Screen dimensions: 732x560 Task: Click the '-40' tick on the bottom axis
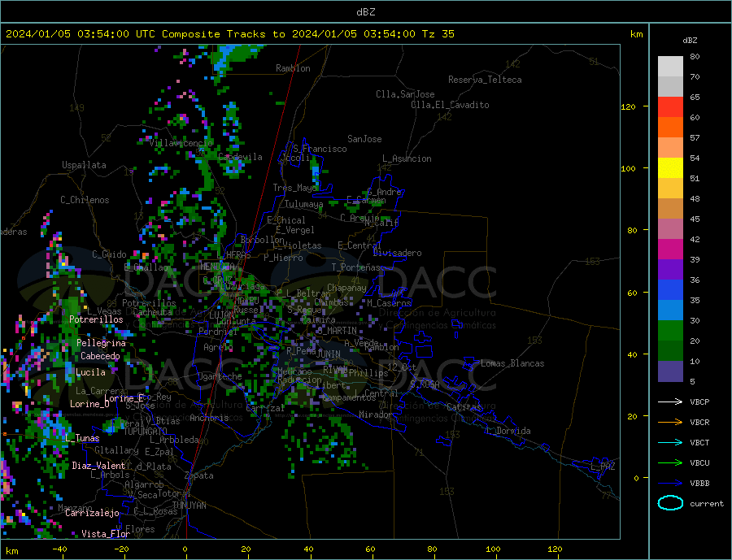59,549
